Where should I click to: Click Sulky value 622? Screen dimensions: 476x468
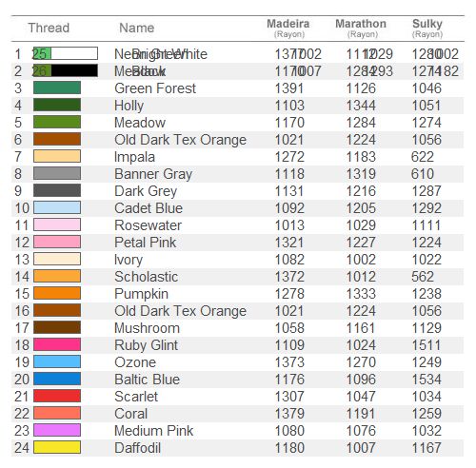pos(423,157)
